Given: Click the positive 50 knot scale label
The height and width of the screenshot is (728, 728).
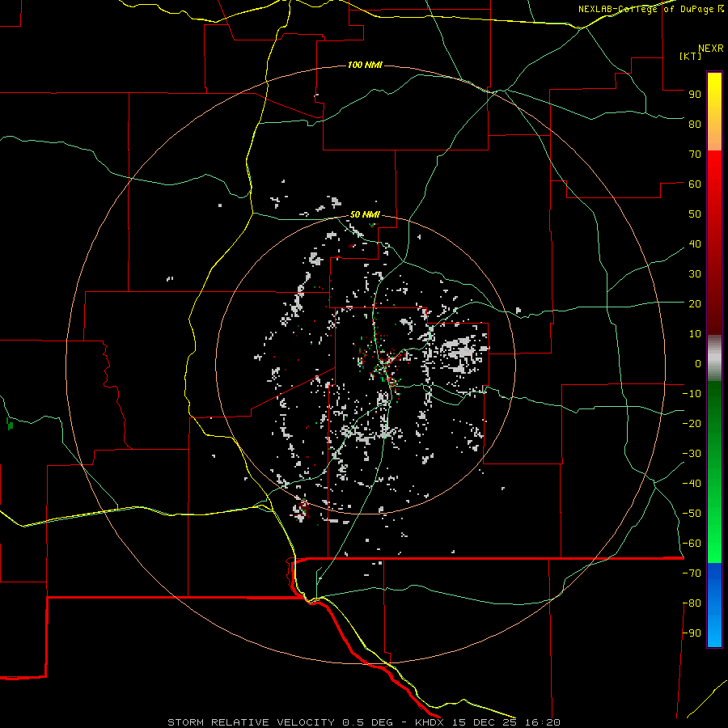Looking at the screenshot, I should pos(695,214).
